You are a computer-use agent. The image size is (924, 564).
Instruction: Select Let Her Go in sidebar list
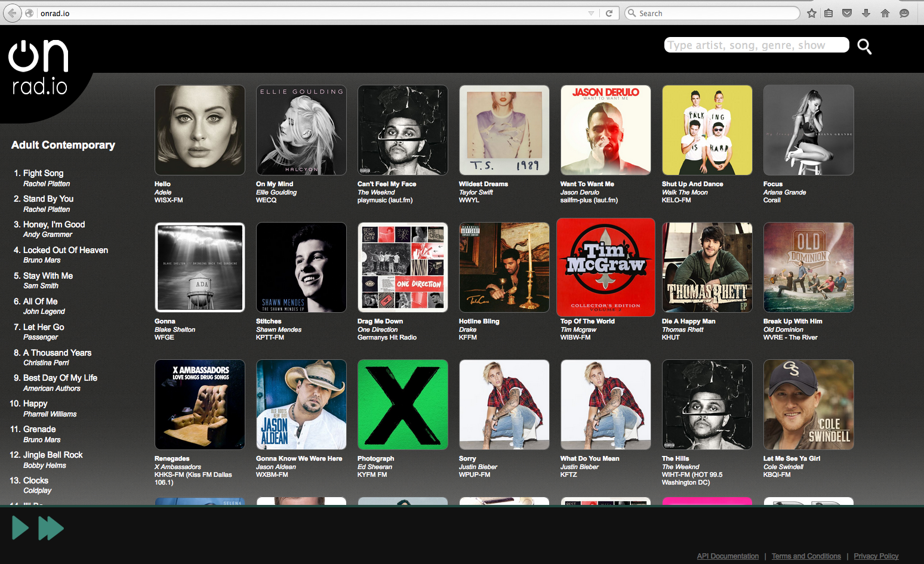(44, 327)
